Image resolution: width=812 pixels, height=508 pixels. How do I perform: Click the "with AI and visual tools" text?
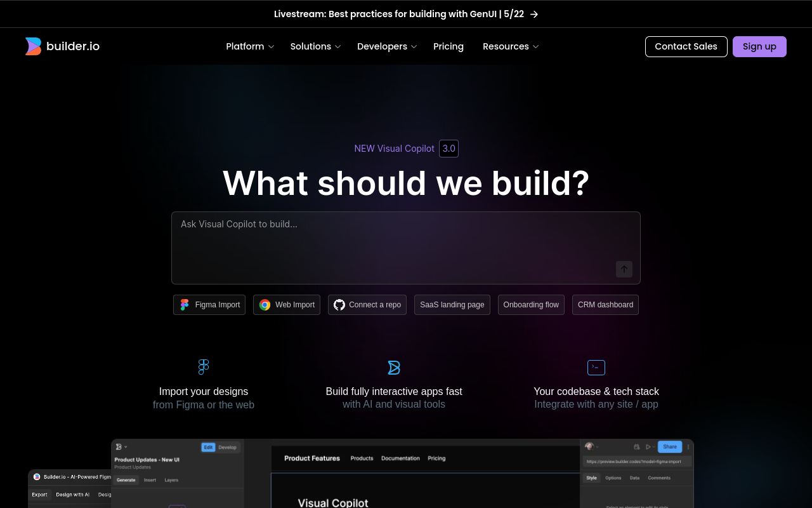(x=394, y=404)
